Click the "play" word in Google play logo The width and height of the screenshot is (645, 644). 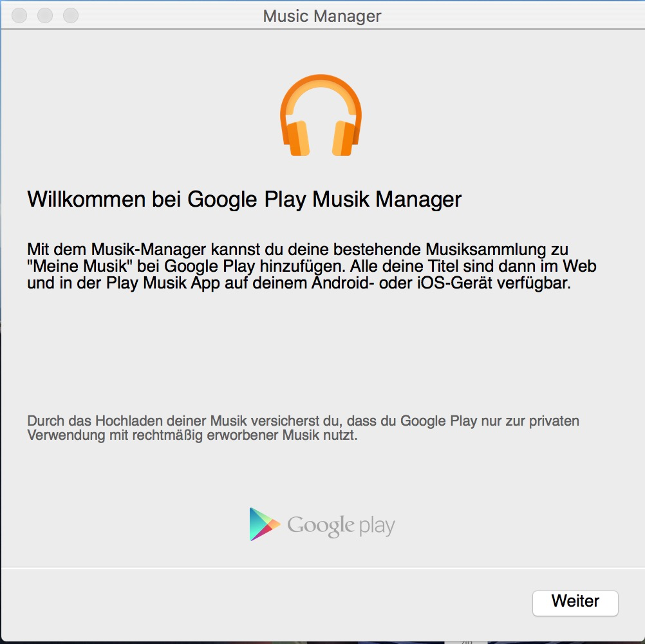click(x=377, y=527)
